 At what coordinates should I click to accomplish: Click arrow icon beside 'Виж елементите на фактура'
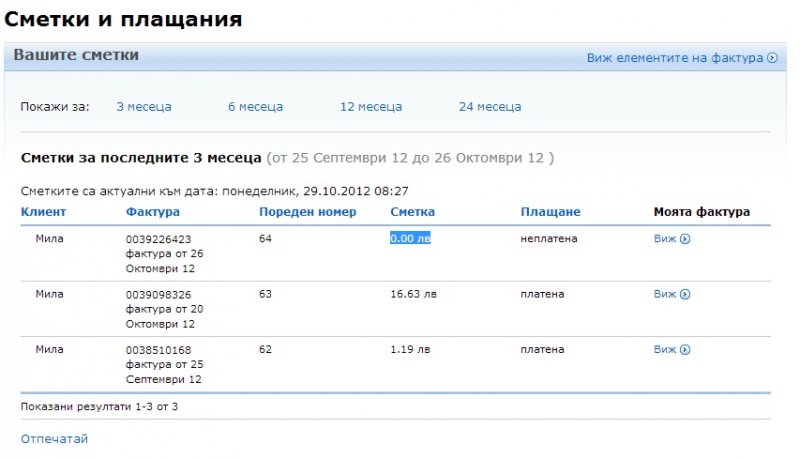[772, 58]
